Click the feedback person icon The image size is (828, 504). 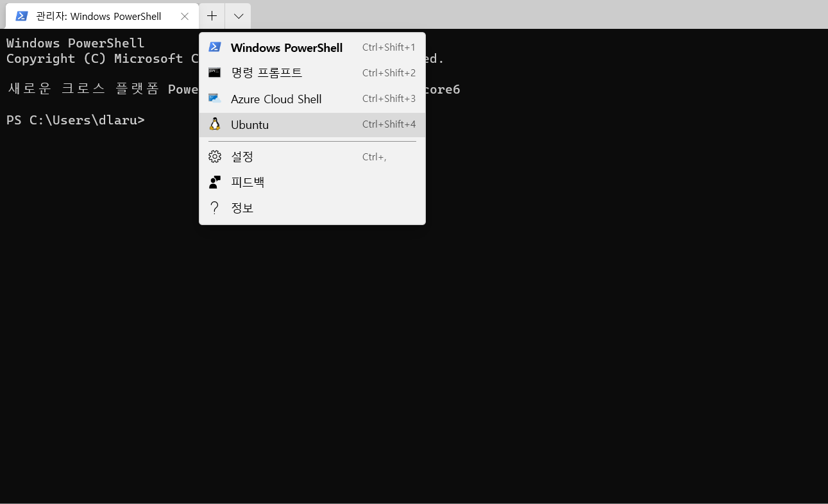coord(215,182)
